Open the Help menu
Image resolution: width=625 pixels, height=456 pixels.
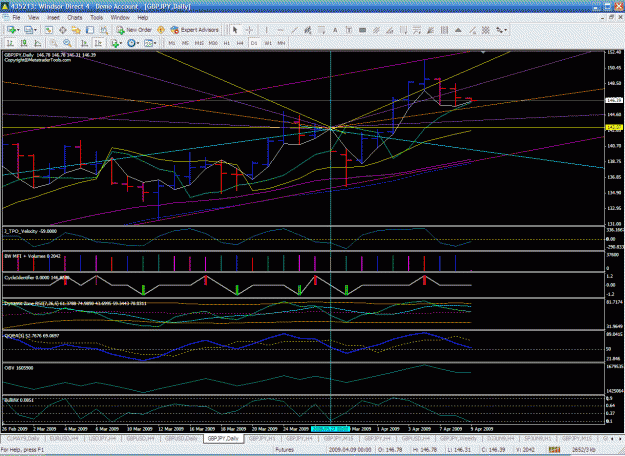143,18
